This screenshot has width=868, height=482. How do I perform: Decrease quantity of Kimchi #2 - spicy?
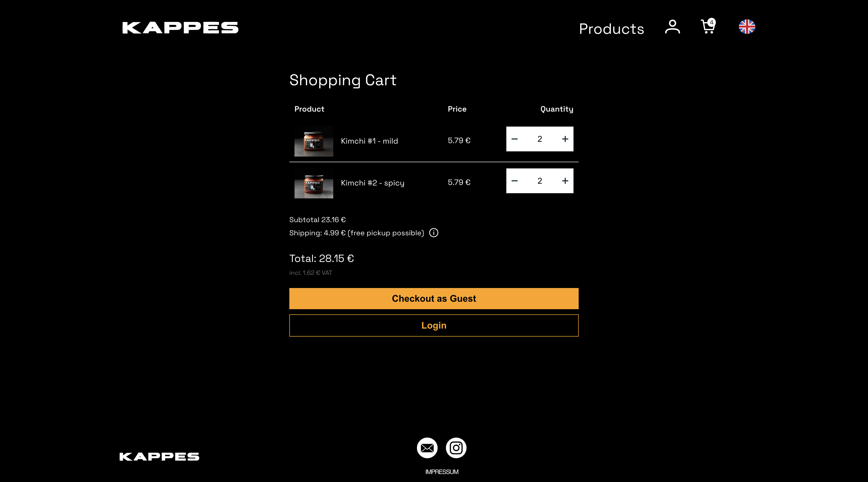pyautogui.click(x=515, y=181)
